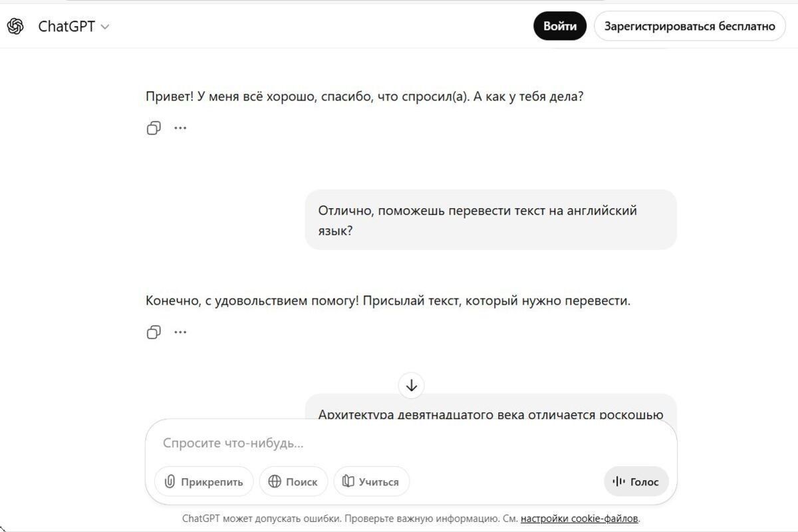Image resolution: width=798 pixels, height=532 pixels.
Task: Click the scroll-to-bottom arrow above the composer
Action: click(411, 386)
